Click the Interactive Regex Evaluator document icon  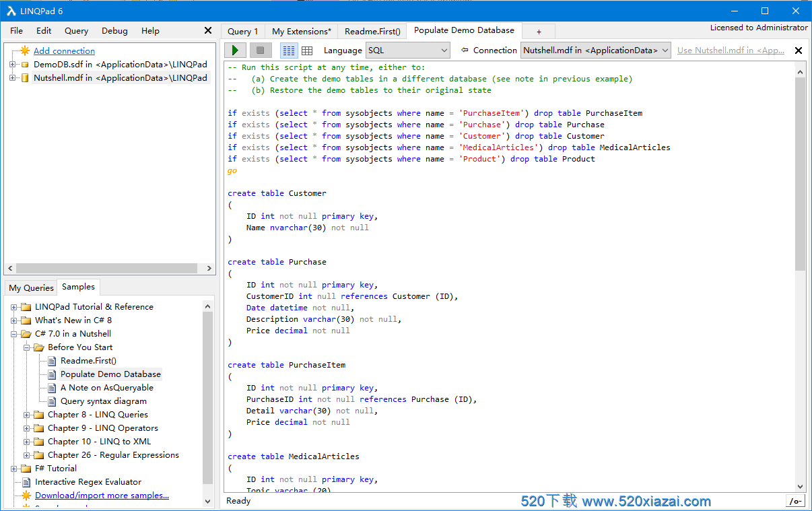pos(27,482)
